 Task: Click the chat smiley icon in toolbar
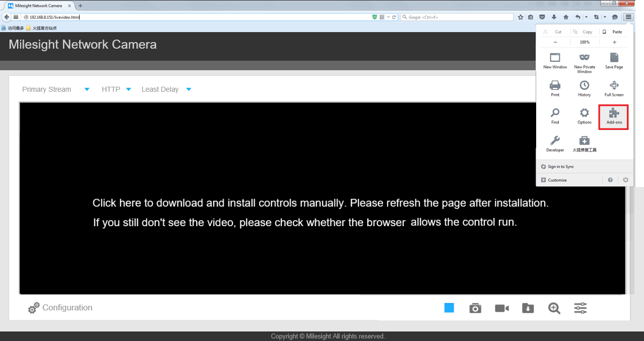click(615, 17)
